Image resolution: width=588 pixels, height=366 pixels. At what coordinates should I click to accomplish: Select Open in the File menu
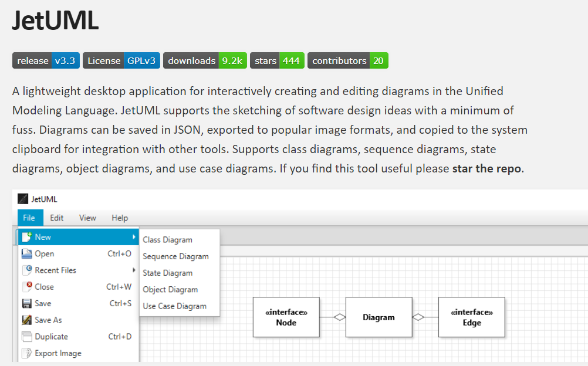[79, 254]
